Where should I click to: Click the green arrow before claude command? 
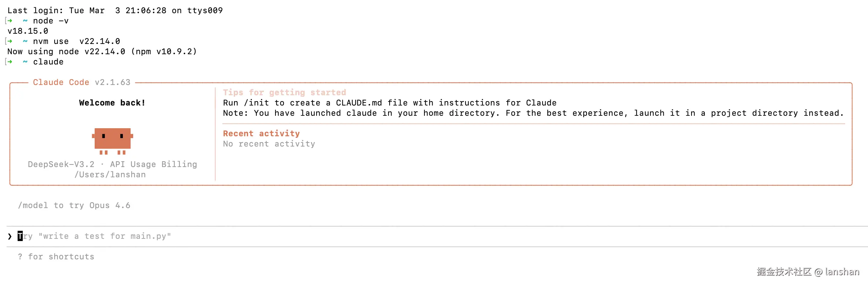(x=10, y=62)
